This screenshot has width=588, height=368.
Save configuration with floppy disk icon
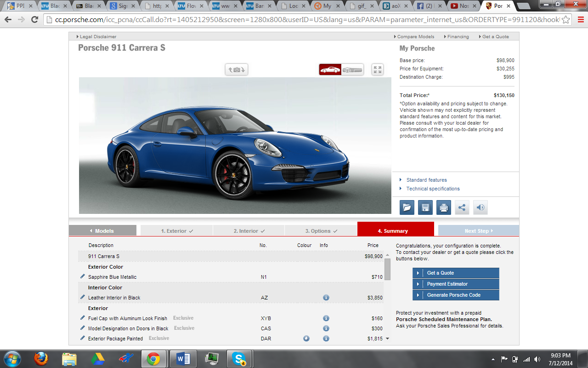[425, 207]
